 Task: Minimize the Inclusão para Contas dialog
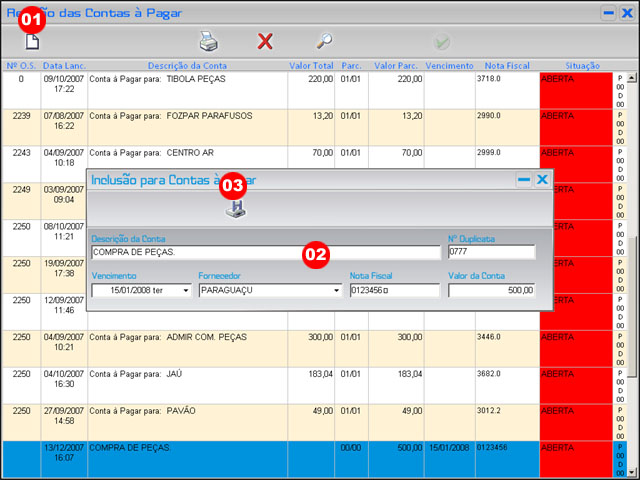[x=523, y=180]
